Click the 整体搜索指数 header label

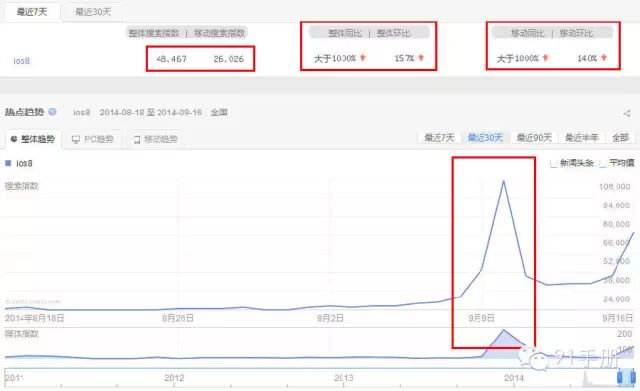pos(154,33)
